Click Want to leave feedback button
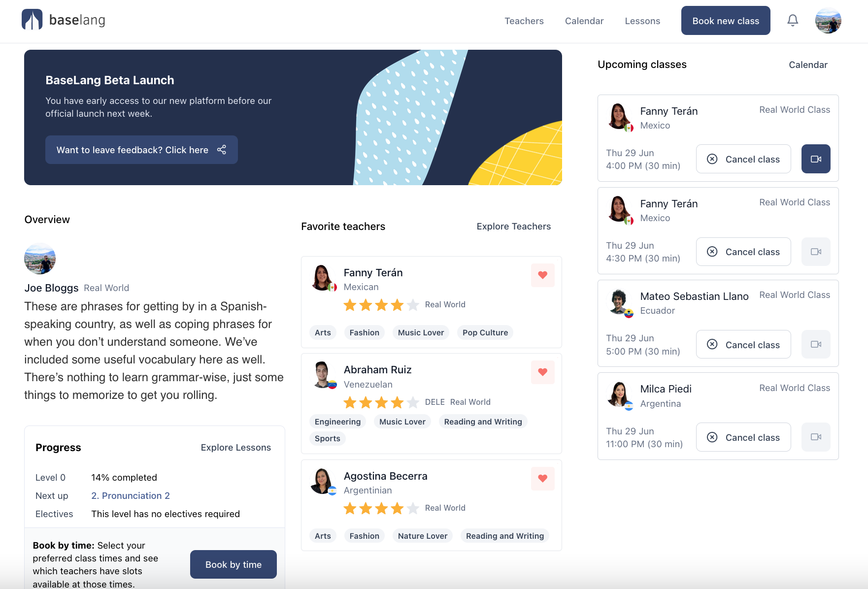868x589 pixels. coord(141,150)
